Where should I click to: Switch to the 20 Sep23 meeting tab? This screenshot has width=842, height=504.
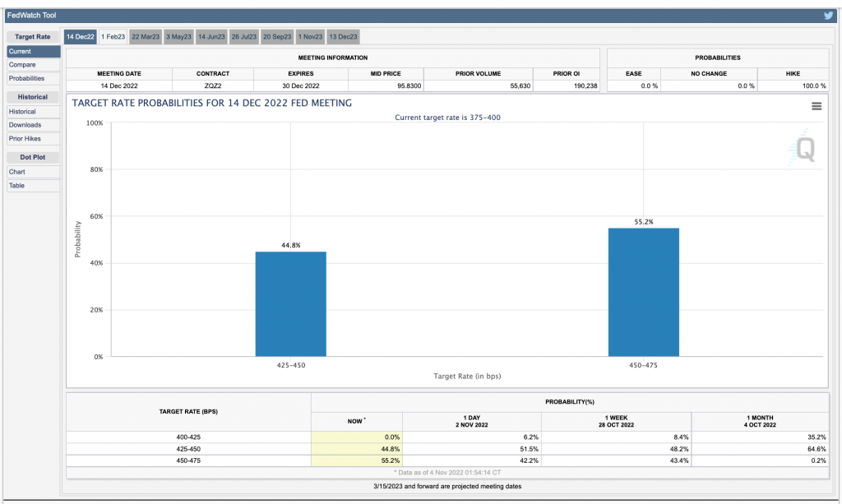tap(277, 37)
